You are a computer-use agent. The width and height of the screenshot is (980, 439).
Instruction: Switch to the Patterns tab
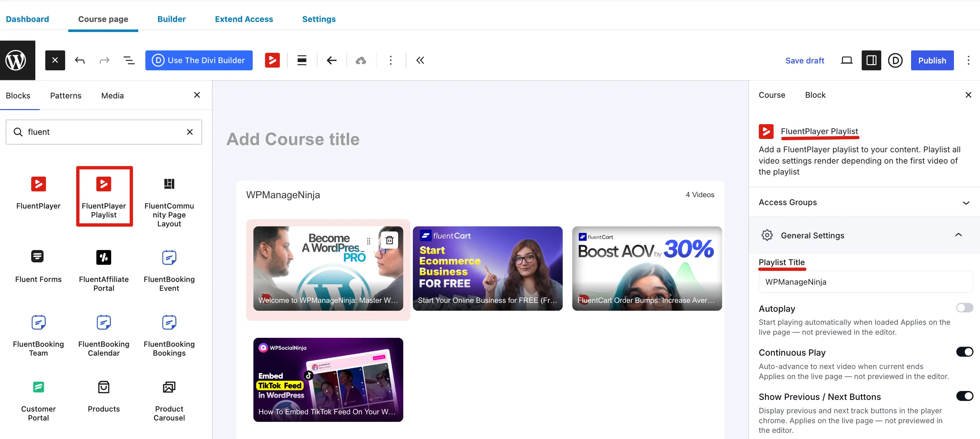coord(66,95)
